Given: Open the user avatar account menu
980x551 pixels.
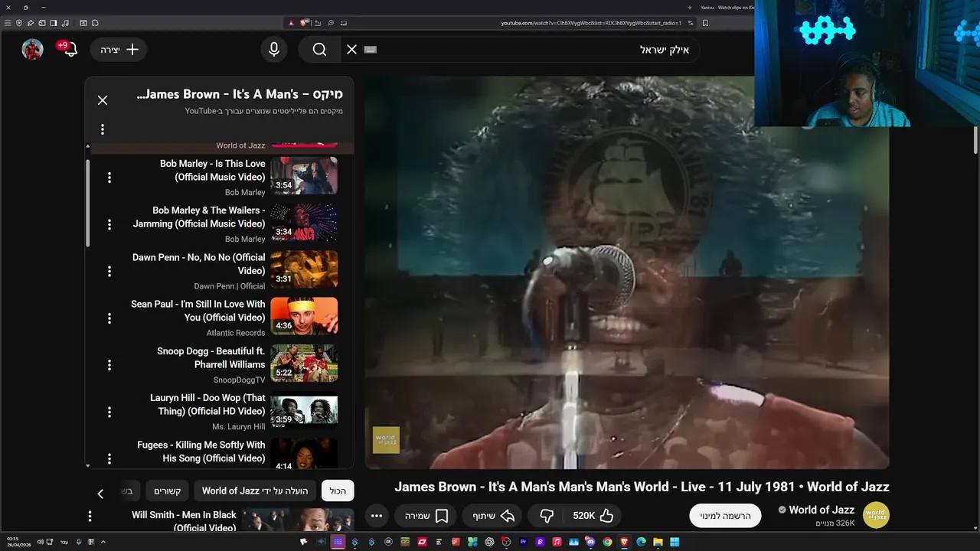Looking at the screenshot, I should [32, 49].
